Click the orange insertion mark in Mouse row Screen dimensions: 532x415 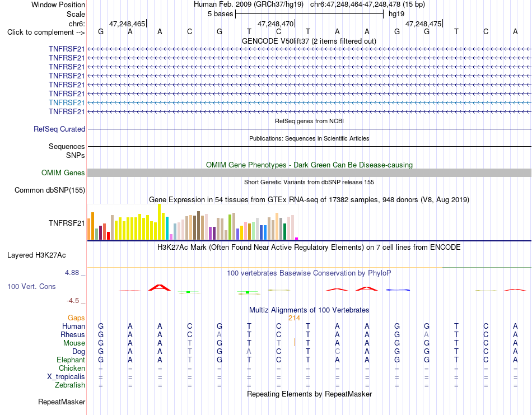coord(295,342)
